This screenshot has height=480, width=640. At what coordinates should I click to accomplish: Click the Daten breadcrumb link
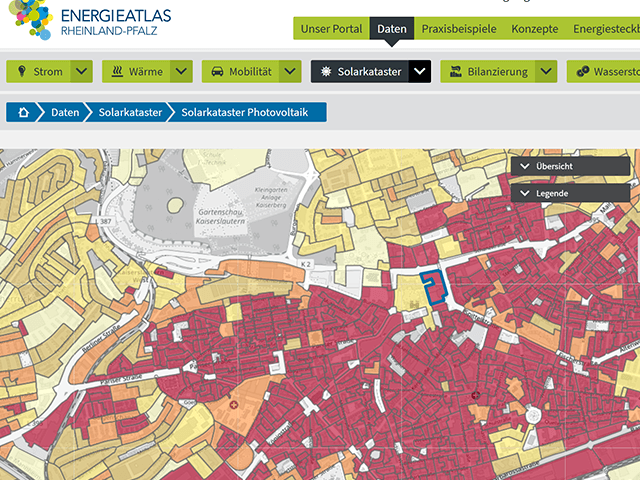(65, 112)
